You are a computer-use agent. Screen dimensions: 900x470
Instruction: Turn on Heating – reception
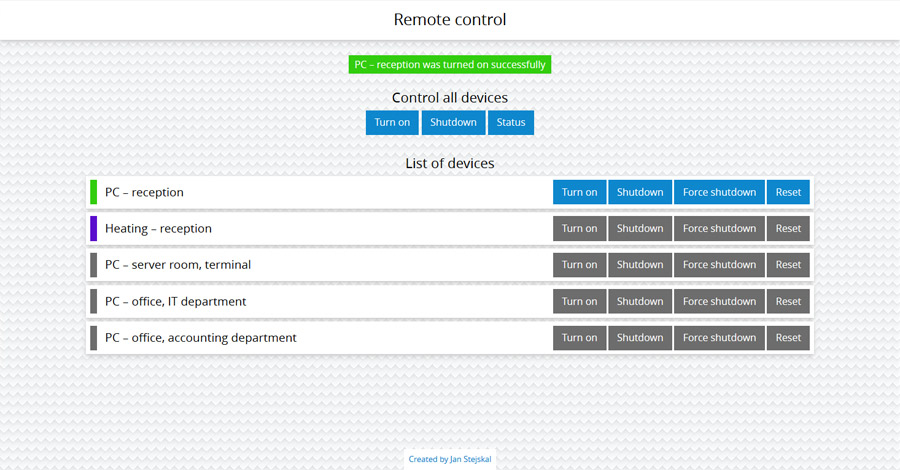click(x=580, y=228)
